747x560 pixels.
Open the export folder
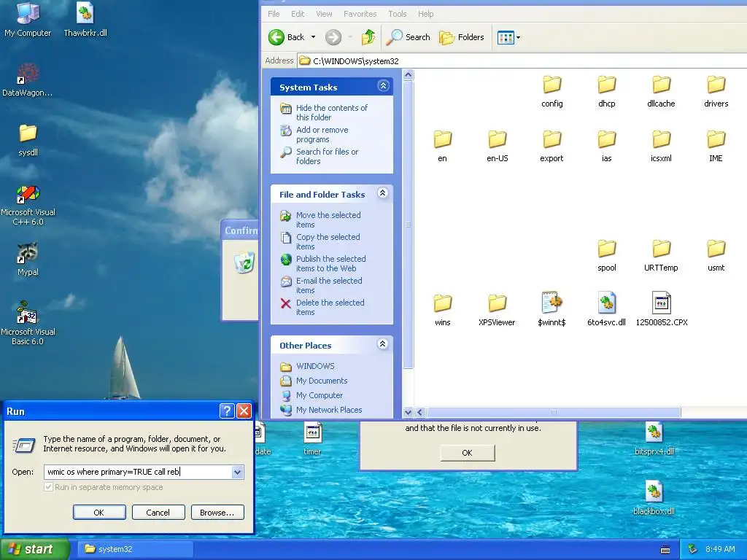pos(551,146)
